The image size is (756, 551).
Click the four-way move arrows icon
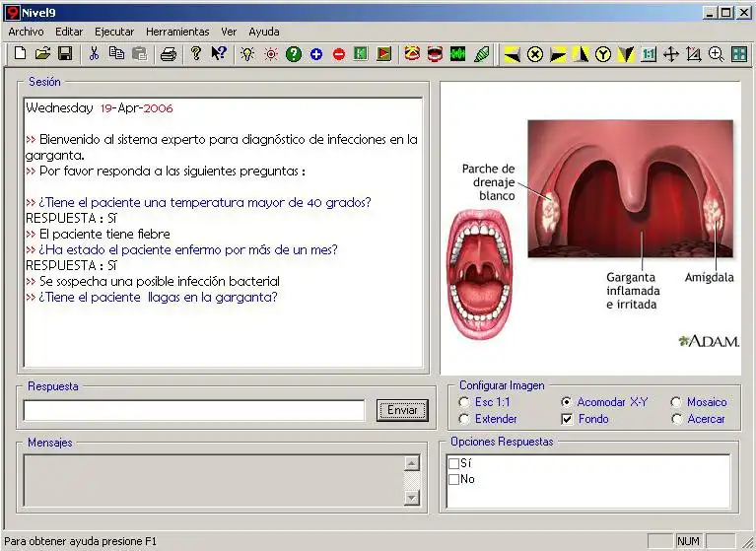click(671, 54)
